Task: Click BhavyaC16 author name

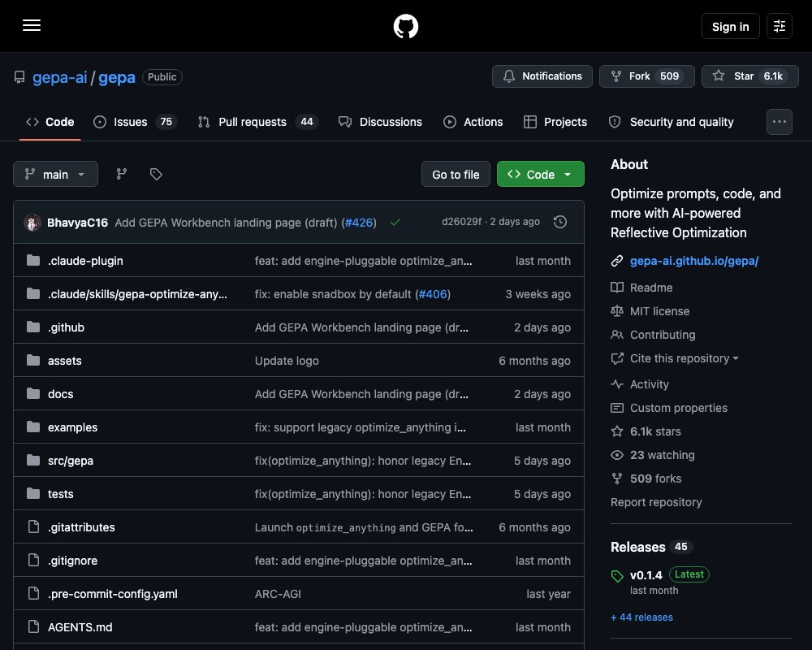Action: click(x=77, y=223)
